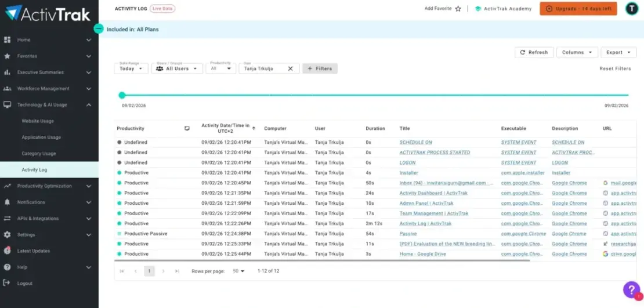Click the ActivTrak logo

[48, 13]
